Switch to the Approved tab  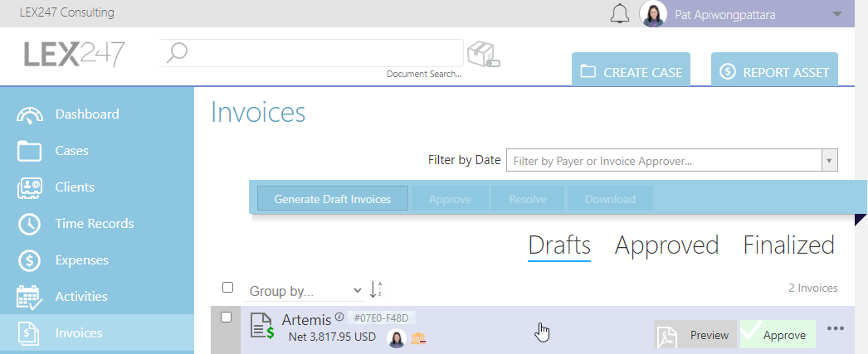pyautogui.click(x=666, y=245)
